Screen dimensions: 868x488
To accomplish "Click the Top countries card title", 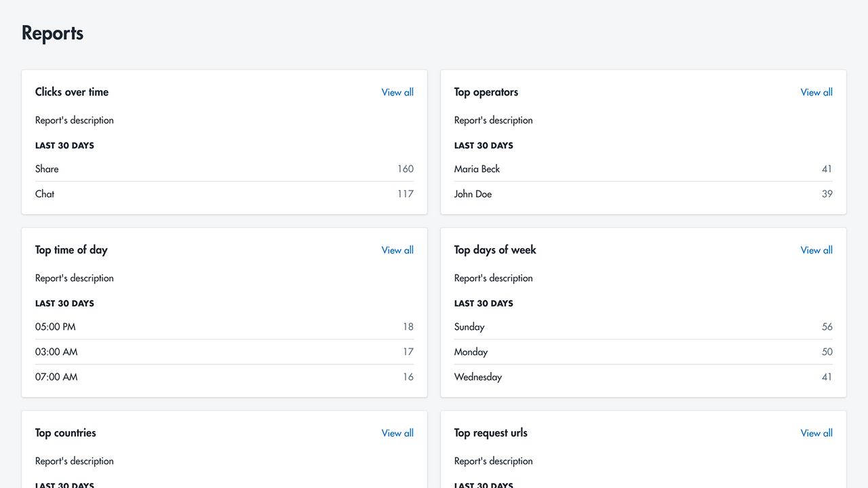I will pos(66,433).
